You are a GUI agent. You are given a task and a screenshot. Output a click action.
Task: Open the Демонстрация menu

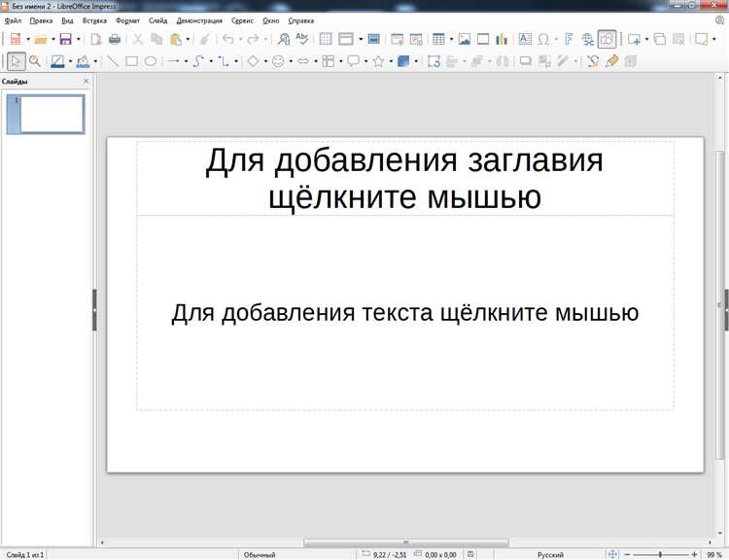(199, 19)
